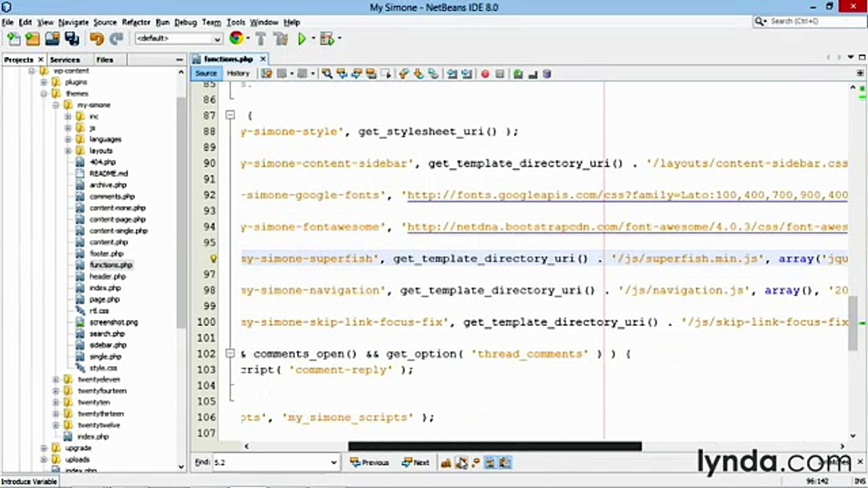868x488 pixels.
Task: Toggle Whole Words in Find bar
Action: coord(461,463)
